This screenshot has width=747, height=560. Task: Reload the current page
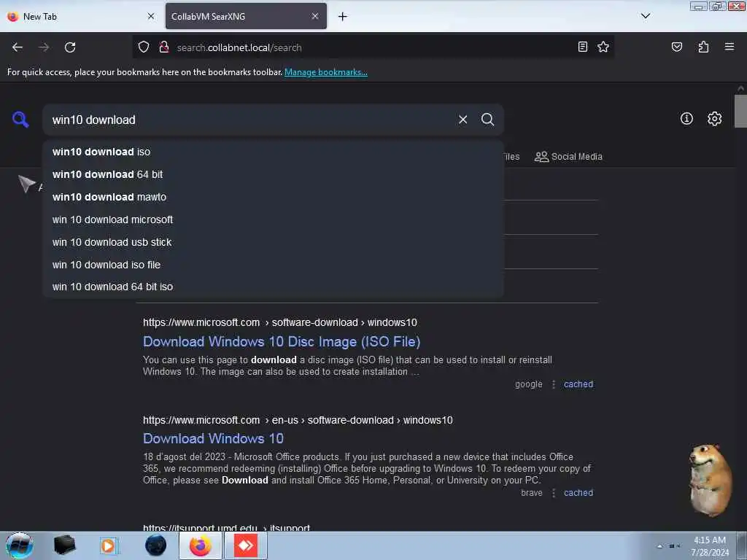(70, 47)
